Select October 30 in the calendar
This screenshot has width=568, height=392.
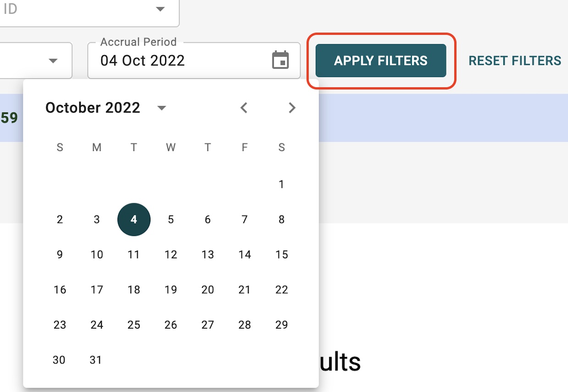click(59, 360)
